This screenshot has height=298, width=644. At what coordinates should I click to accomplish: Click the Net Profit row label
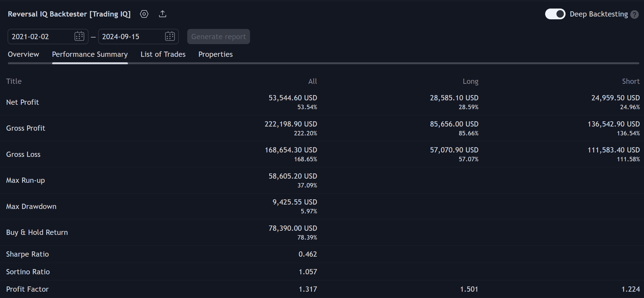(23, 102)
